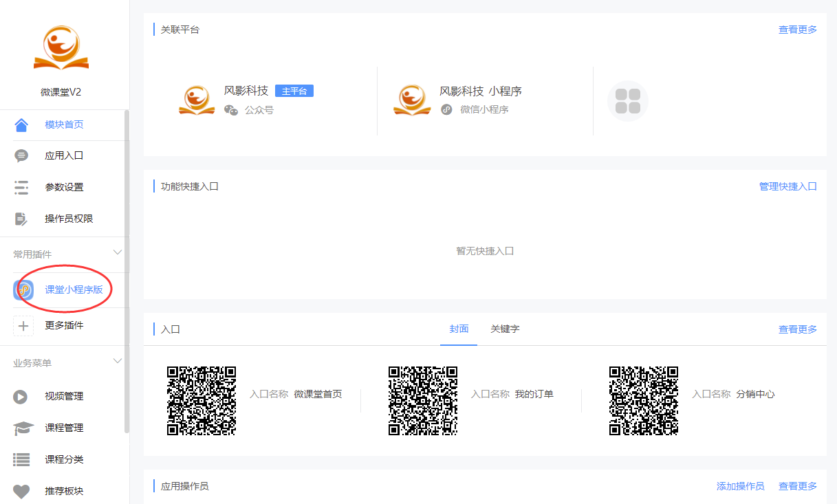837x504 pixels.
Task: Click the 微课堂首页 QR code
Action: 202,401
